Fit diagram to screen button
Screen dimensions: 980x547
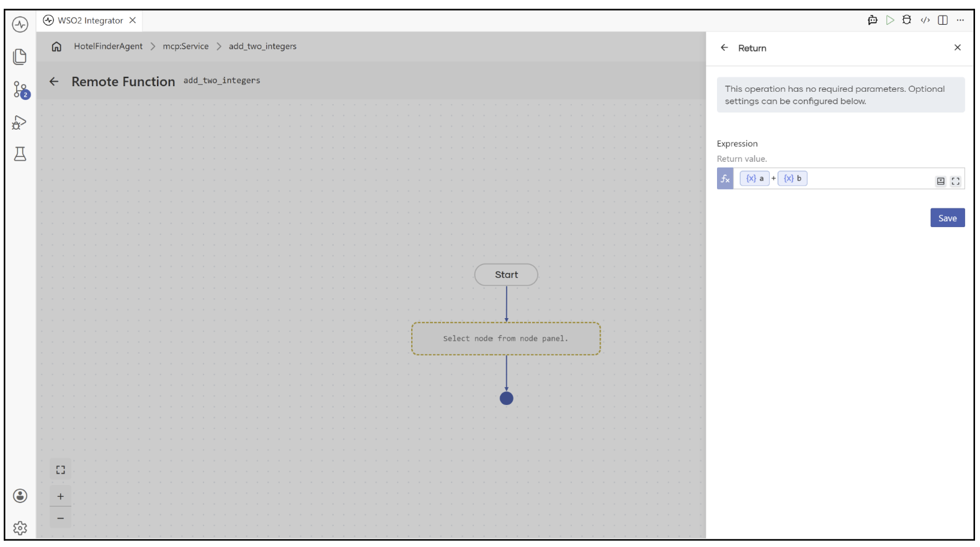60,470
